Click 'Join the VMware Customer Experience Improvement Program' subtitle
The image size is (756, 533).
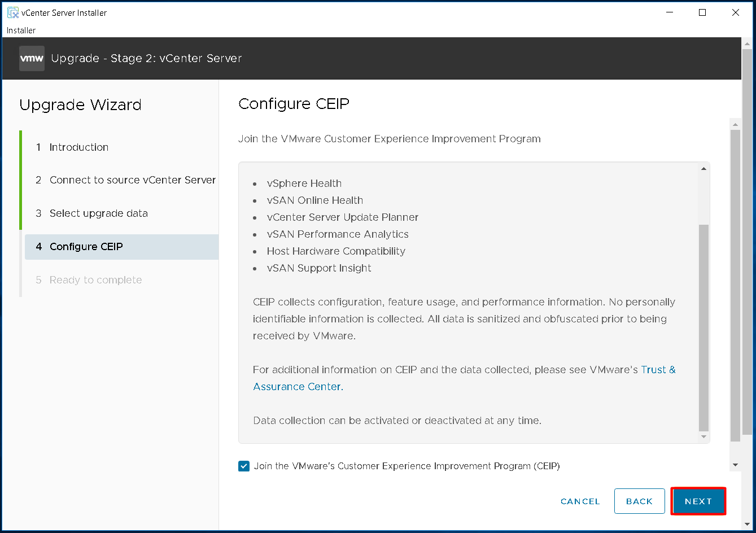click(390, 139)
